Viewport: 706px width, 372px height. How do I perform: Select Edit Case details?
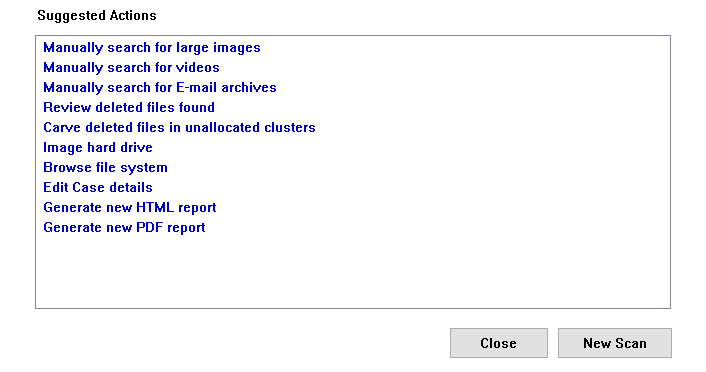point(98,187)
